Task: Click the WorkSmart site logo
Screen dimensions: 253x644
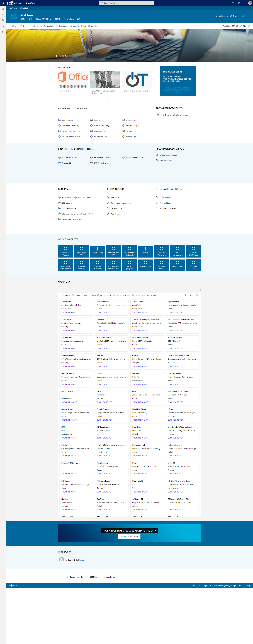Action: point(13,17)
